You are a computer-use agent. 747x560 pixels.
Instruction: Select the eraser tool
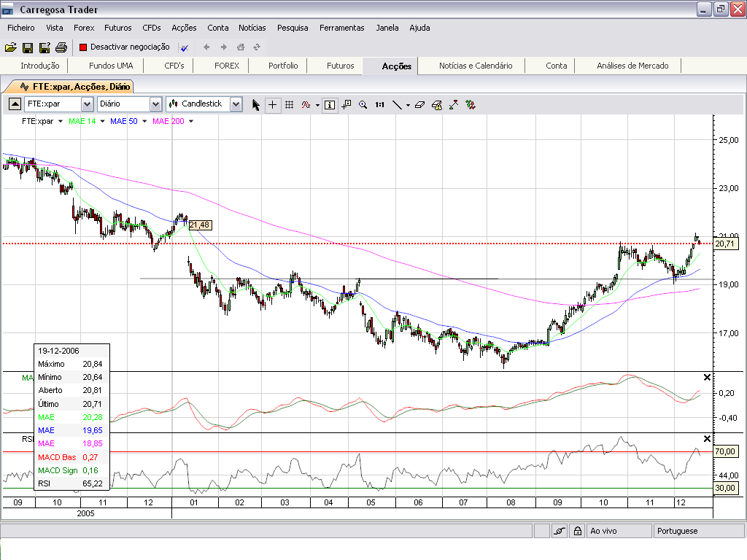tap(419, 104)
